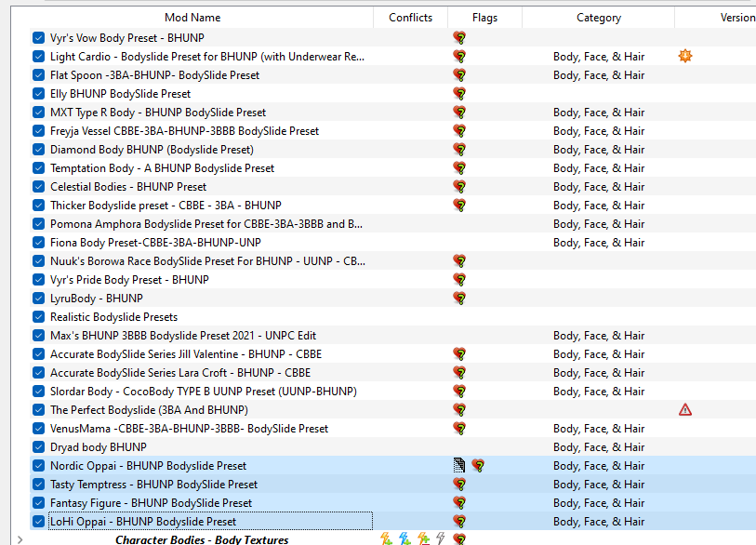Disable Vyr's Vow Body Preset checkbox
This screenshot has height=545, width=756.
(38, 37)
